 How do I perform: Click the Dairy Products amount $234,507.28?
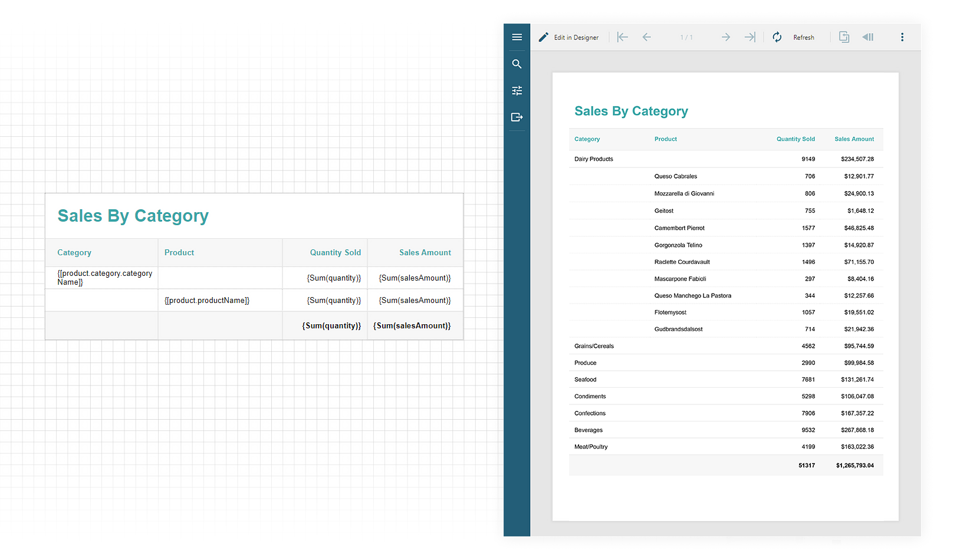point(857,159)
